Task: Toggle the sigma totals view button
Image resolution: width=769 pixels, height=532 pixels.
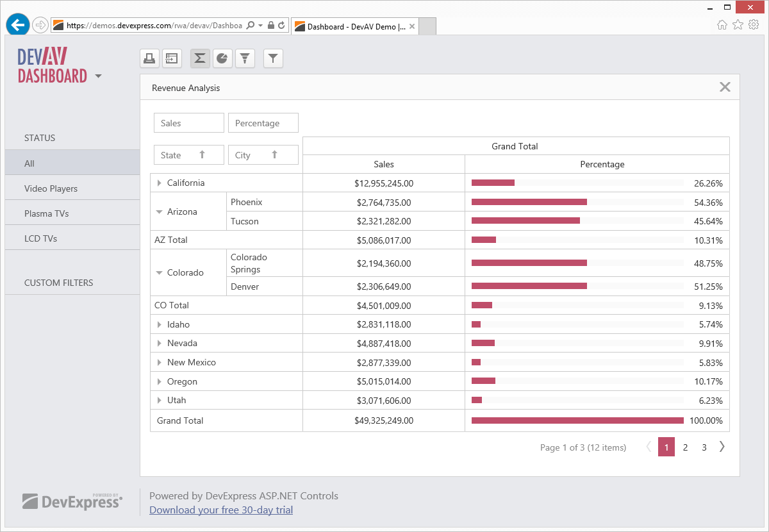Action: pos(200,58)
